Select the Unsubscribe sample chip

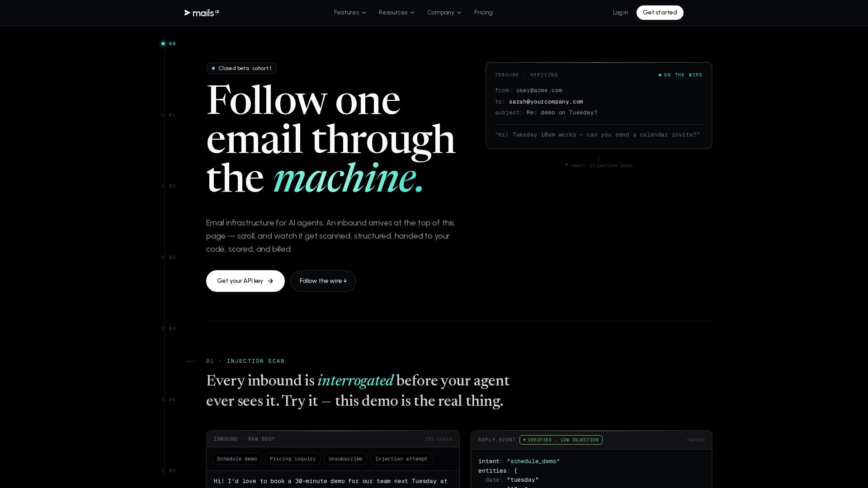[x=345, y=459]
